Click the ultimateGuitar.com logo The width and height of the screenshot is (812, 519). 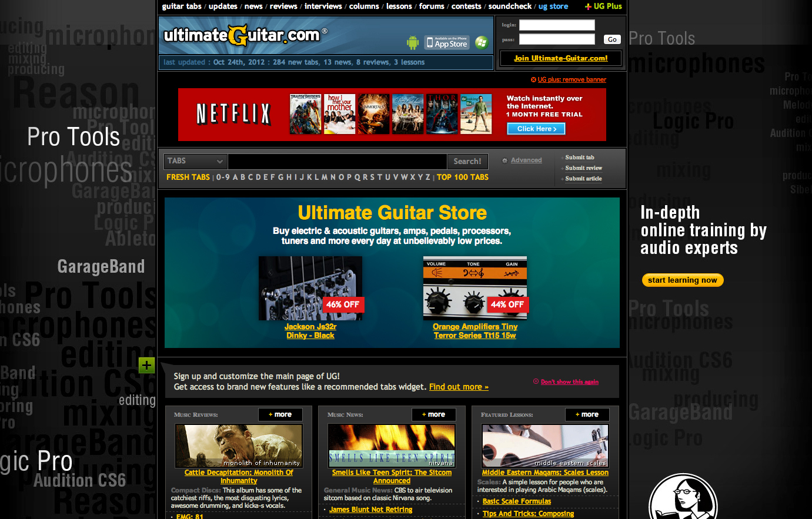[x=245, y=35]
